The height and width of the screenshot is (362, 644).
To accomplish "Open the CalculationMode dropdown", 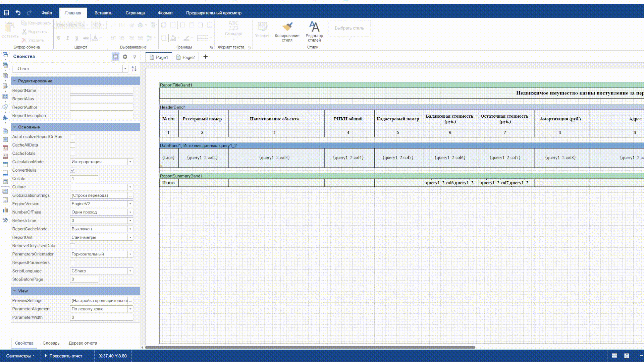I will pos(130,162).
